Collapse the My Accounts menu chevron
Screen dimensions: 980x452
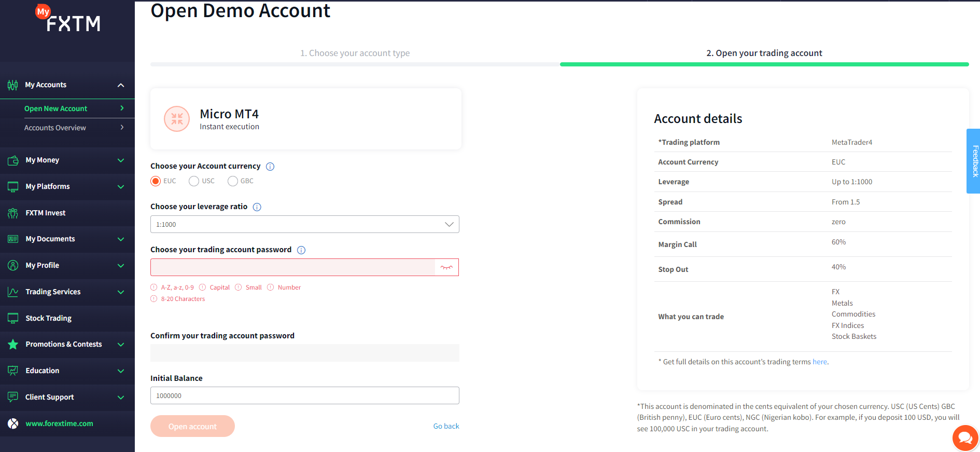(x=121, y=85)
